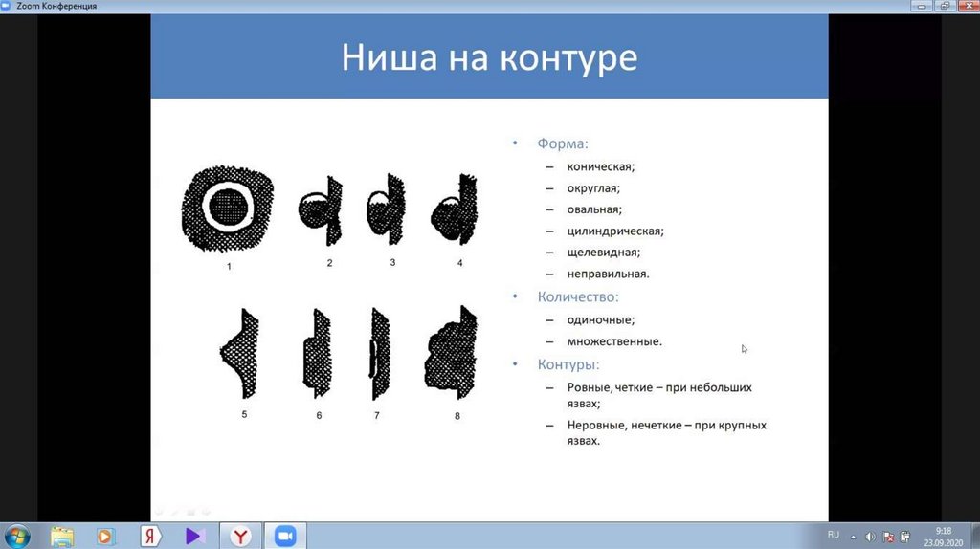Screen dimensions: 980x549
Task: Click the 'щелевидная;' list item
Action: point(603,253)
